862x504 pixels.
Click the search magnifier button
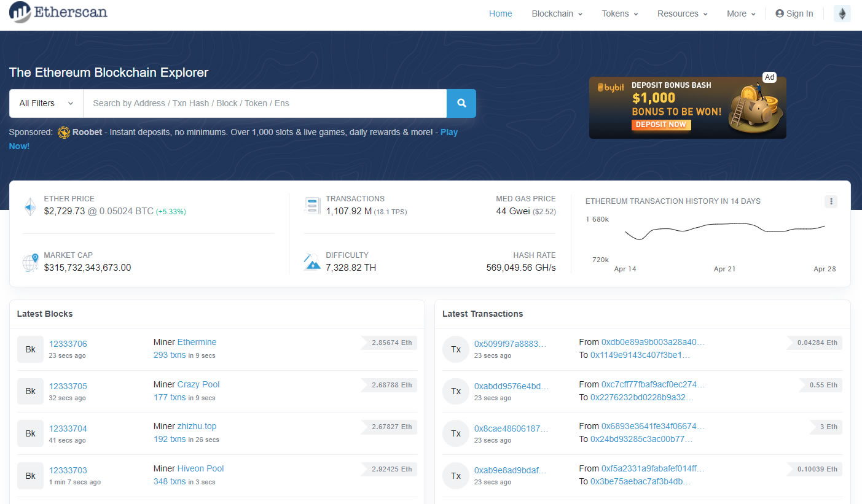(461, 103)
